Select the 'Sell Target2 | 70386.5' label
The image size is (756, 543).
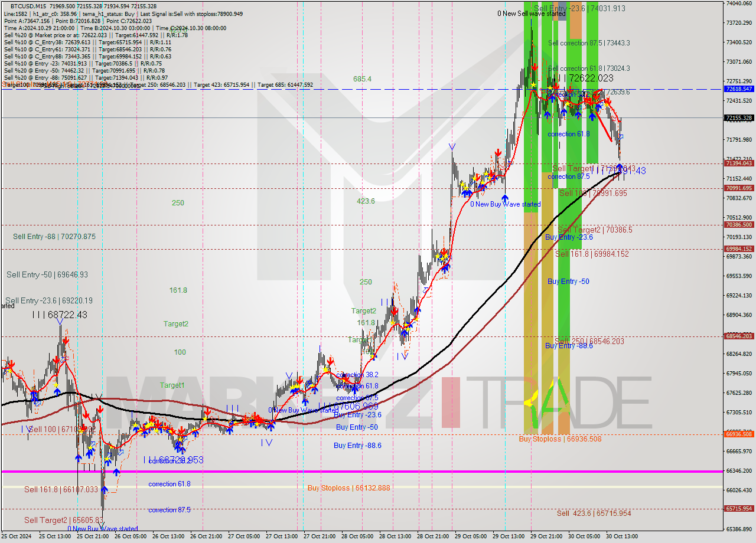click(x=595, y=230)
